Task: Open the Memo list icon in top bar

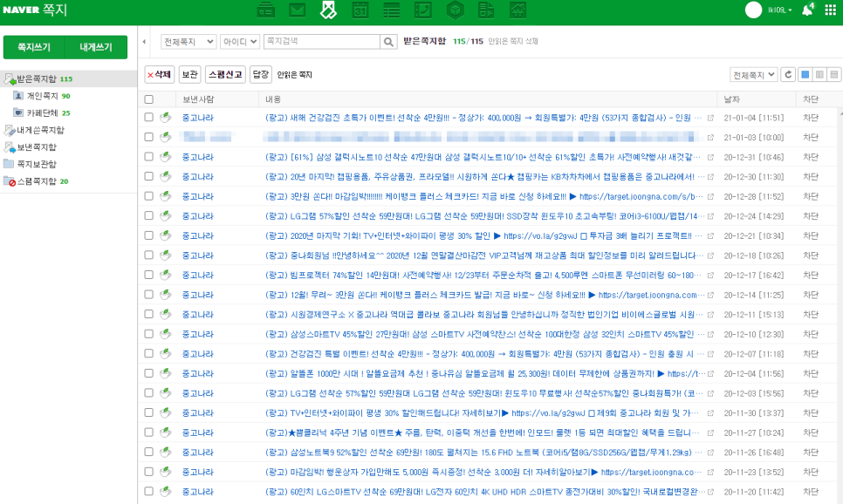Action: tap(391, 10)
